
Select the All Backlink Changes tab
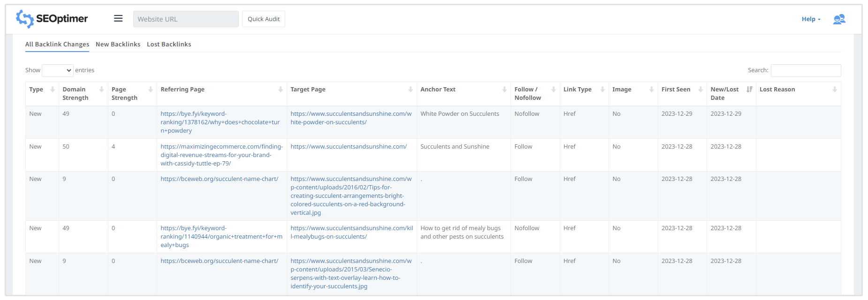[57, 44]
